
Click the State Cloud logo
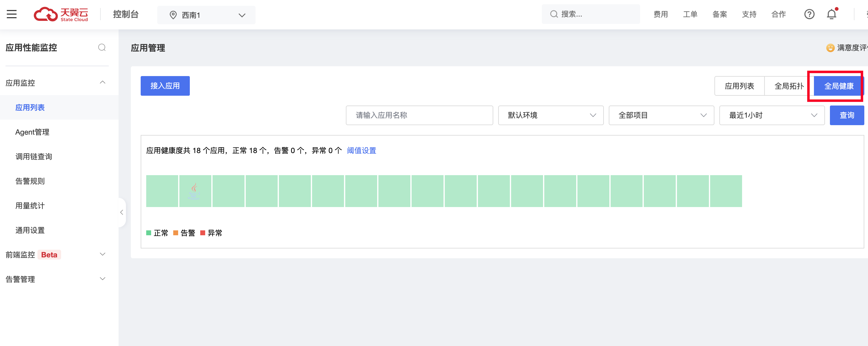tap(61, 14)
